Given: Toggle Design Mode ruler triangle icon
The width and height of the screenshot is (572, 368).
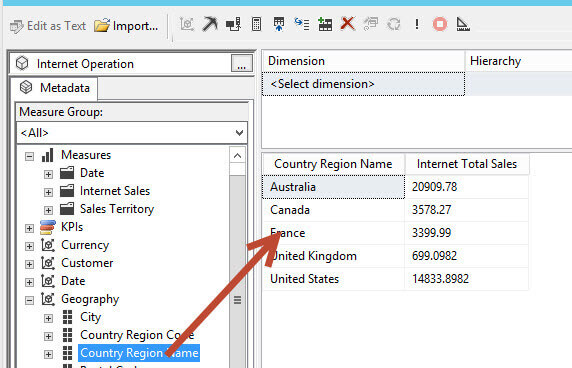Looking at the screenshot, I should click(463, 24).
